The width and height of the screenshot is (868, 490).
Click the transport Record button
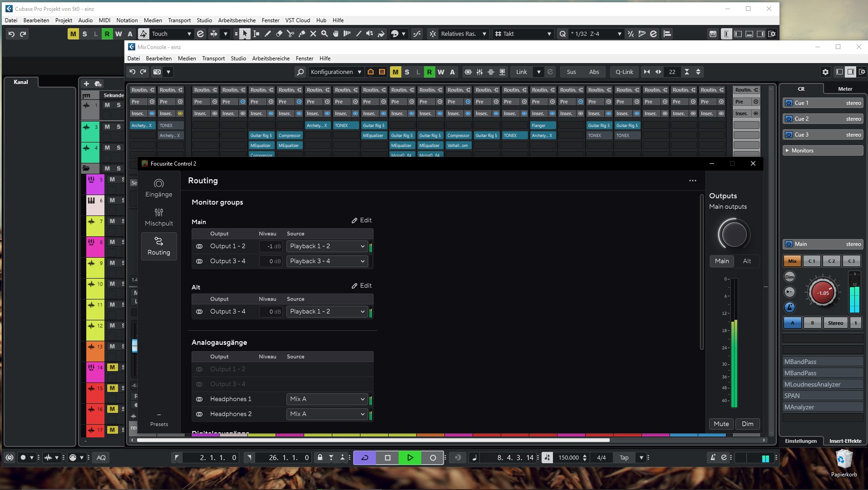pyautogui.click(x=433, y=458)
